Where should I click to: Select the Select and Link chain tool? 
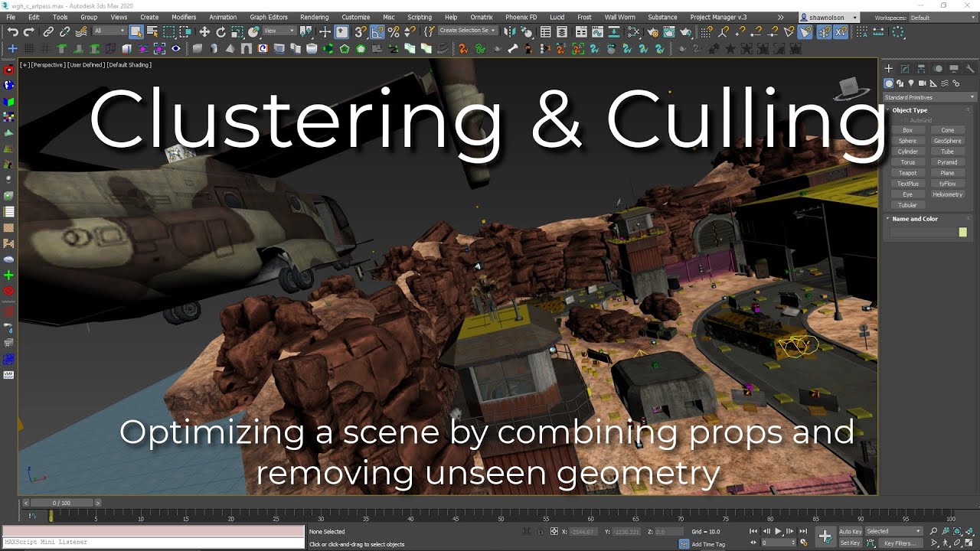[x=48, y=31]
